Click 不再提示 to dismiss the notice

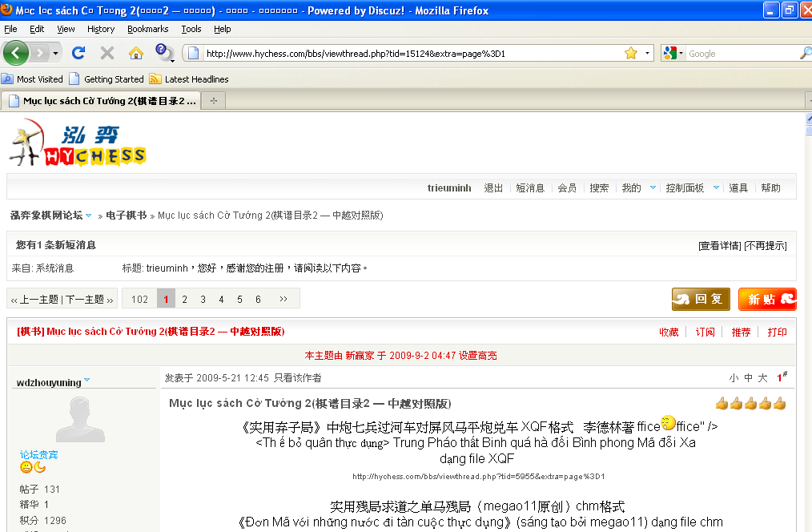pyautogui.click(x=766, y=245)
